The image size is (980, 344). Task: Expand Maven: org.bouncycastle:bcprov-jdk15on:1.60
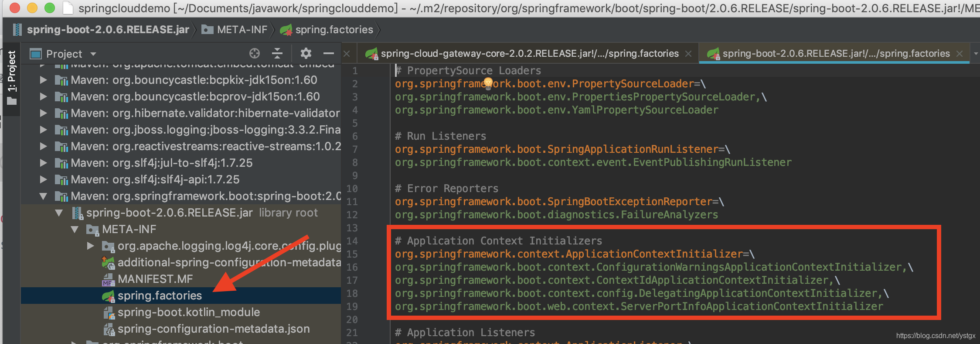43,96
